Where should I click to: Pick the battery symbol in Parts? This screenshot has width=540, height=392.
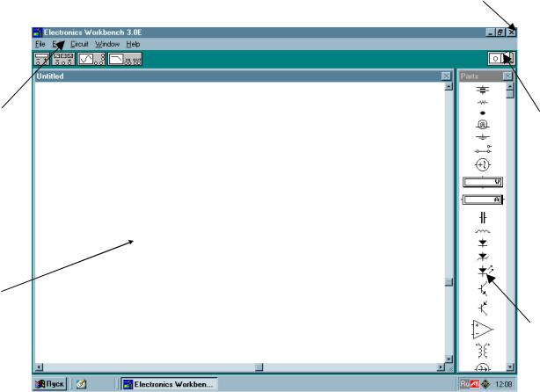[483, 90]
